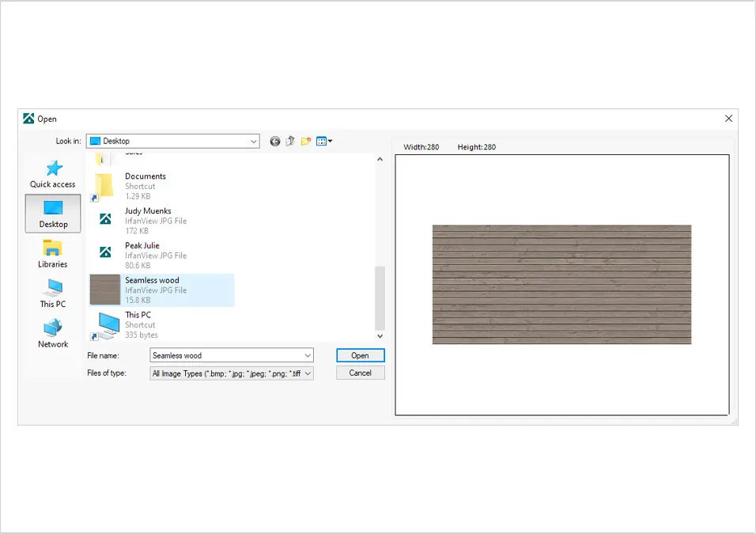This screenshot has height=534, width=756.
Task: Select the Documents shortcut folder
Action: 162,186
